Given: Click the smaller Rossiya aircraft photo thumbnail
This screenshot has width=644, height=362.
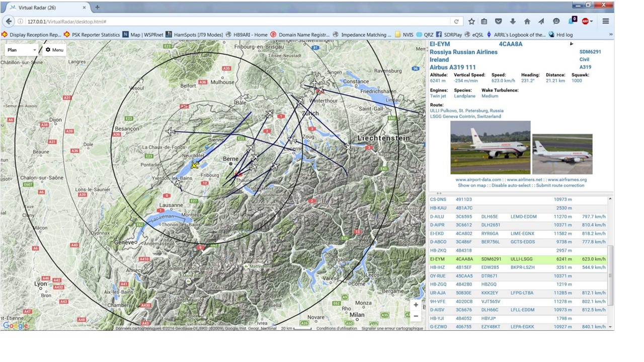Looking at the screenshot, I should [562, 153].
